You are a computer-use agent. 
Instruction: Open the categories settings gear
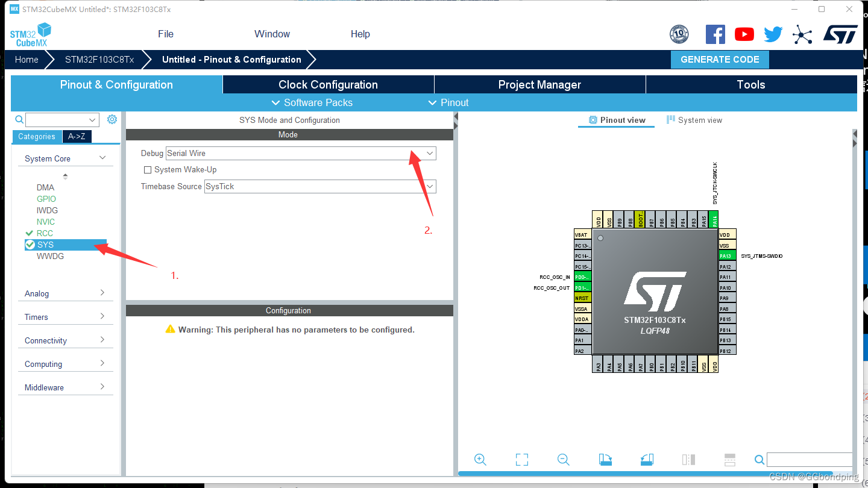click(x=112, y=119)
